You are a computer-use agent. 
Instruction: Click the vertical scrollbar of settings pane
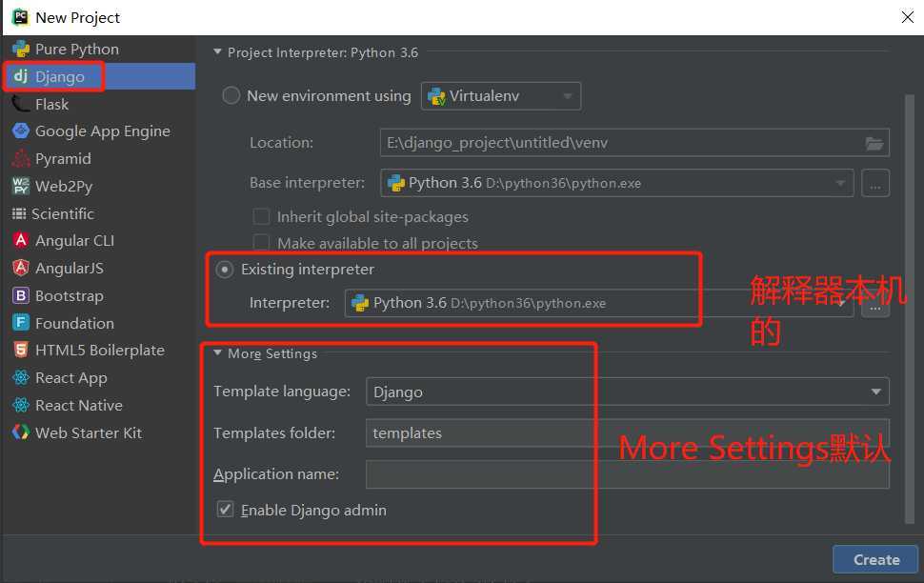910,309
